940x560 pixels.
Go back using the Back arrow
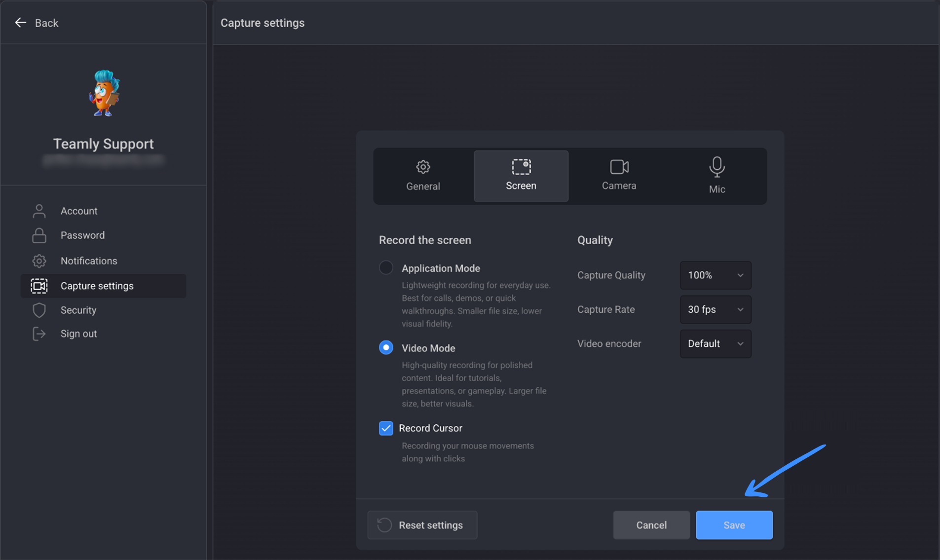coord(20,23)
